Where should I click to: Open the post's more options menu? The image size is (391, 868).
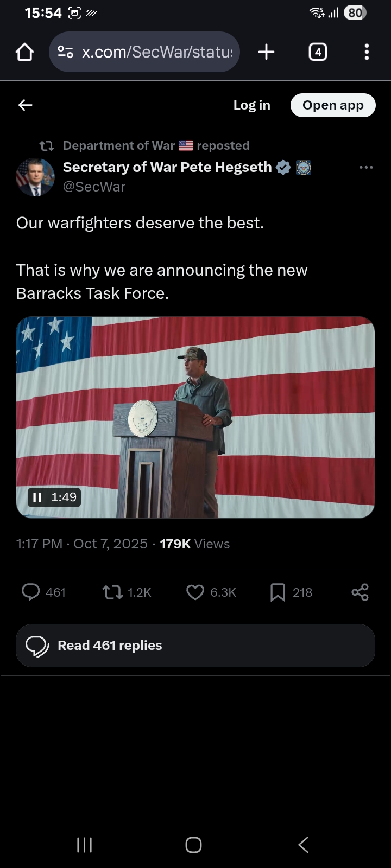tap(366, 167)
